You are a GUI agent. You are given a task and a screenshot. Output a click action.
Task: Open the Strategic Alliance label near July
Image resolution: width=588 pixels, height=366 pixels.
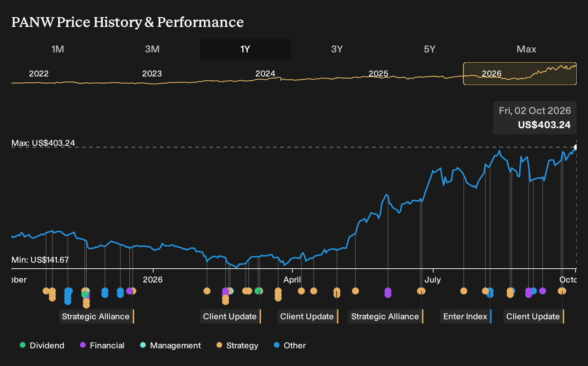click(386, 316)
